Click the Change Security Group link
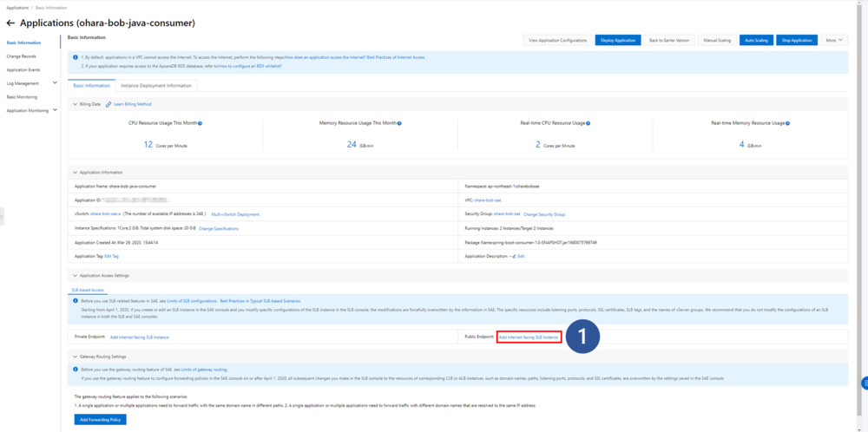Screen dimensions: 868x432 [544, 213]
